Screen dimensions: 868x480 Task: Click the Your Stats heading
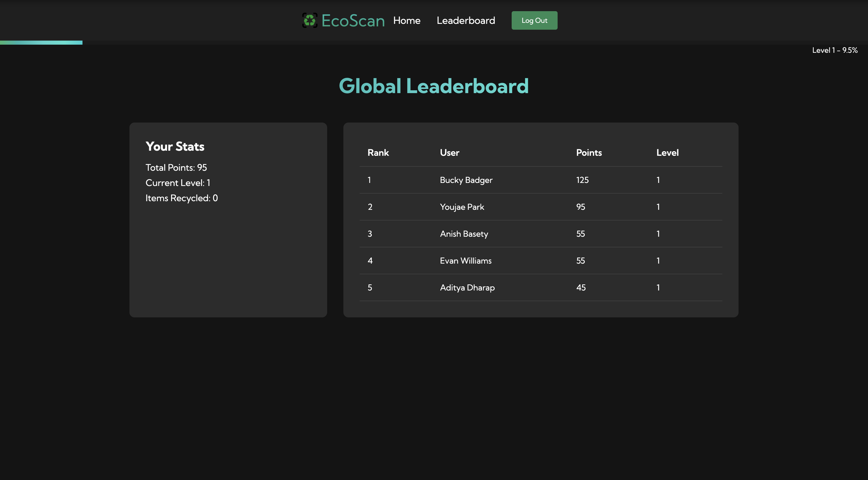click(x=175, y=147)
